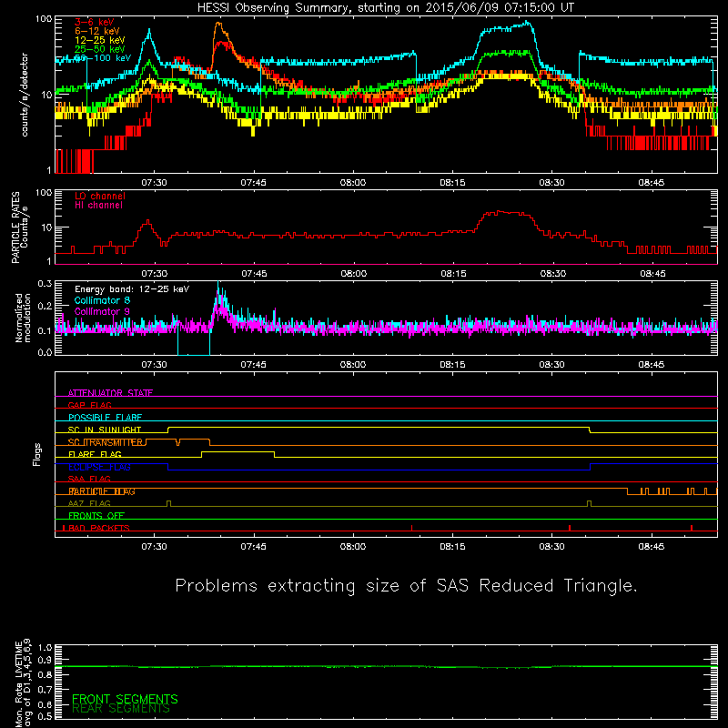
Task: Click the orange 6-12 keV peak near 07:40
Action: click(220, 25)
